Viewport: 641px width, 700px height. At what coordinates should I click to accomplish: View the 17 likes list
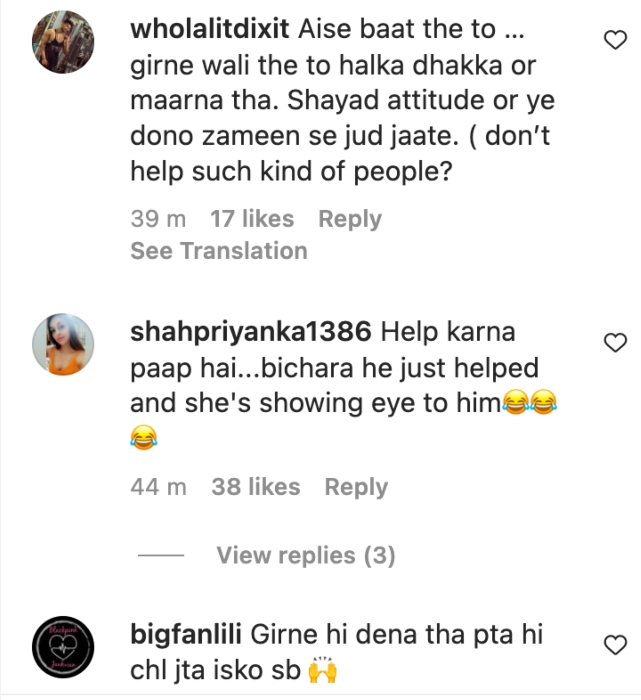pyautogui.click(x=252, y=219)
